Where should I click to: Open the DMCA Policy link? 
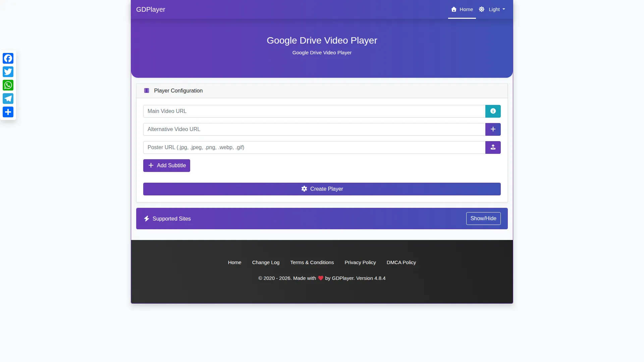tap(401, 262)
